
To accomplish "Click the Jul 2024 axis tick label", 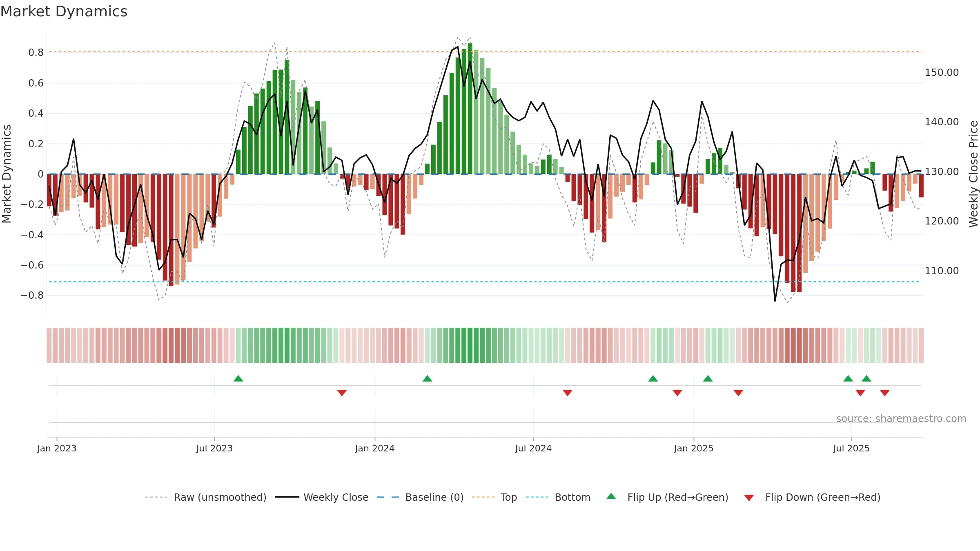I will [533, 448].
